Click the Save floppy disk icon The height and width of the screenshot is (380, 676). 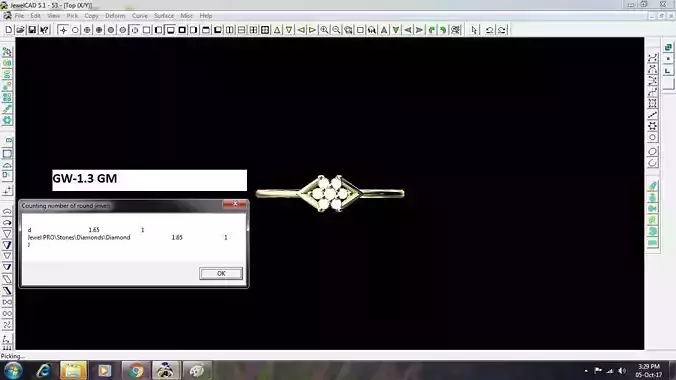[x=32, y=30]
